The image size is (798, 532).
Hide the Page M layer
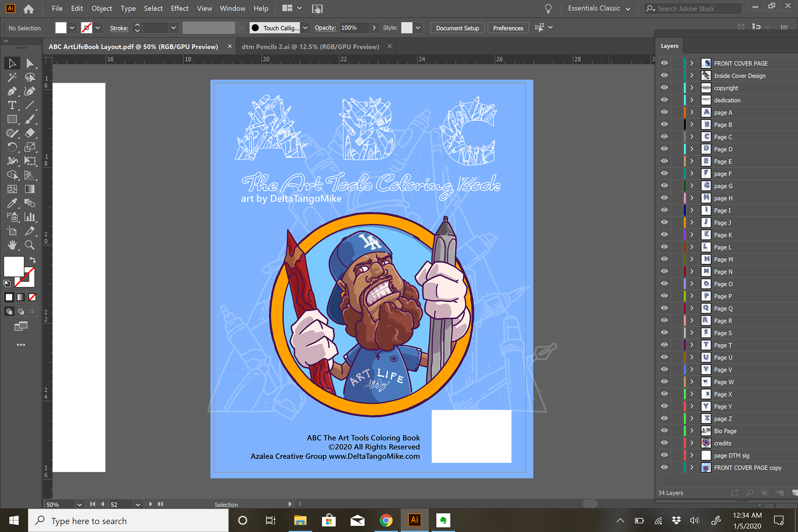(x=665, y=259)
